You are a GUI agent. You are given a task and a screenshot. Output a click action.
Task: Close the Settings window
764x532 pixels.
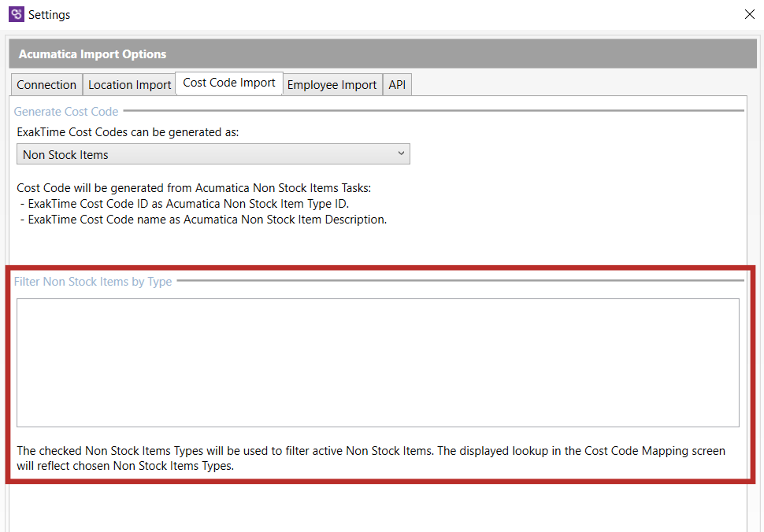[x=749, y=14]
